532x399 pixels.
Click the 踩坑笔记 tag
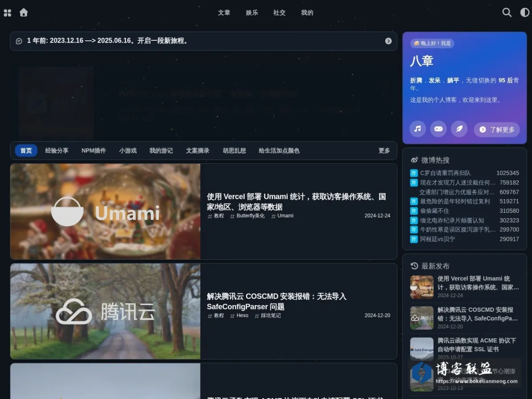(268, 316)
